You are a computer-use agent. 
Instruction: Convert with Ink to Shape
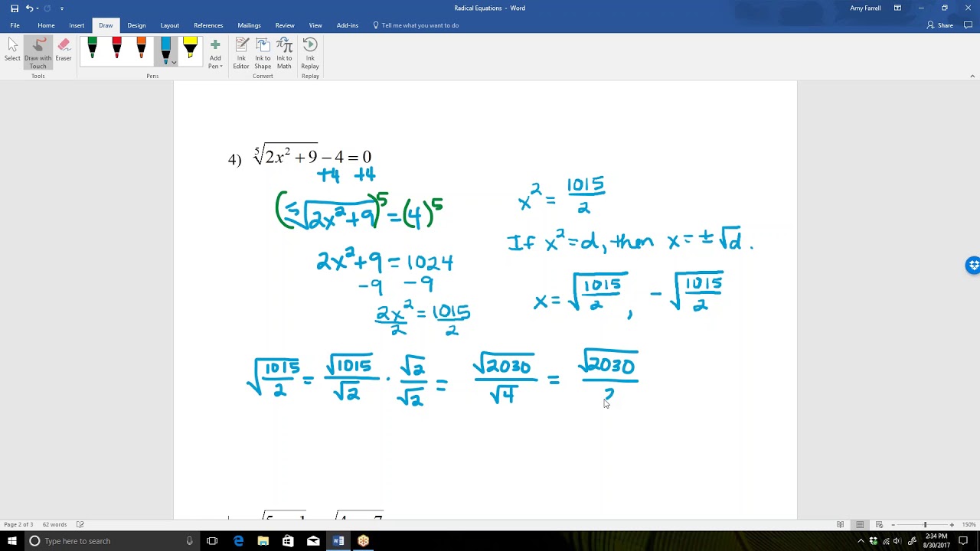click(x=263, y=54)
